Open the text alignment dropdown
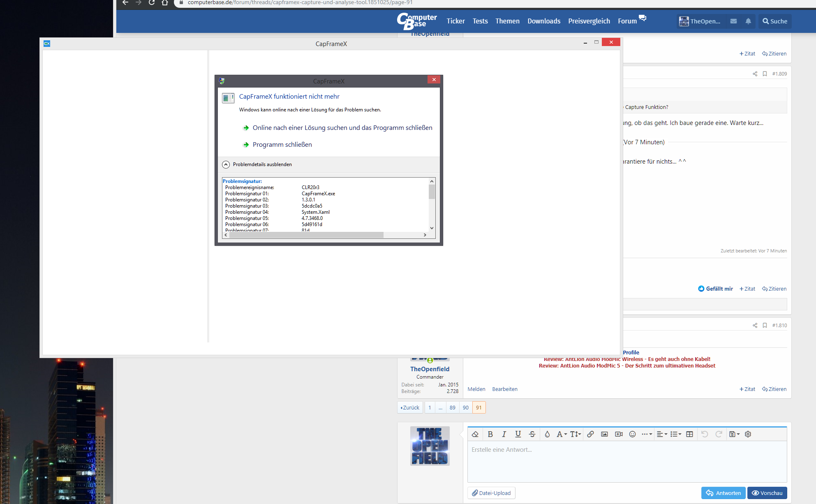This screenshot has width=816, height=504. [662, 434]
